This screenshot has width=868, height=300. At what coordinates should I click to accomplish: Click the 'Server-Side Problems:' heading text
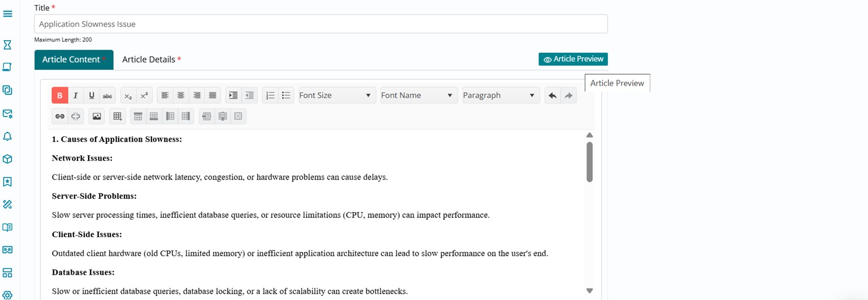tap(94, 196)
